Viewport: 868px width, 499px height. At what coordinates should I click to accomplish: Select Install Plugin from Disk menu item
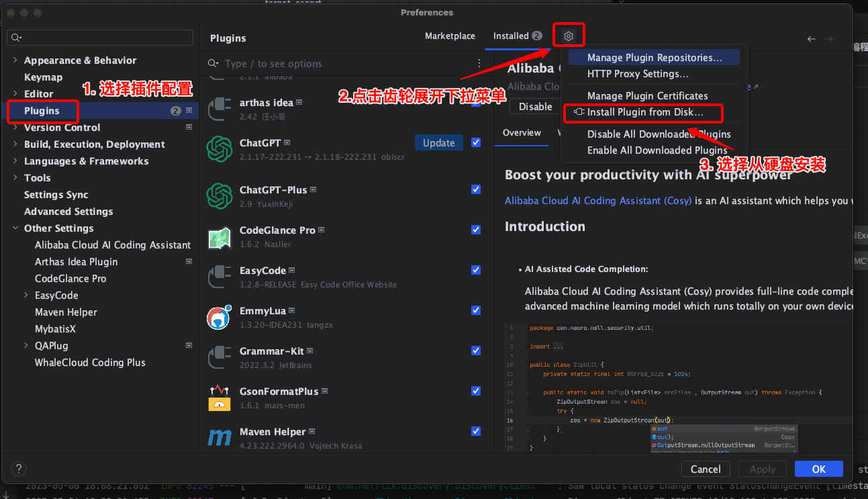(644, 112)
